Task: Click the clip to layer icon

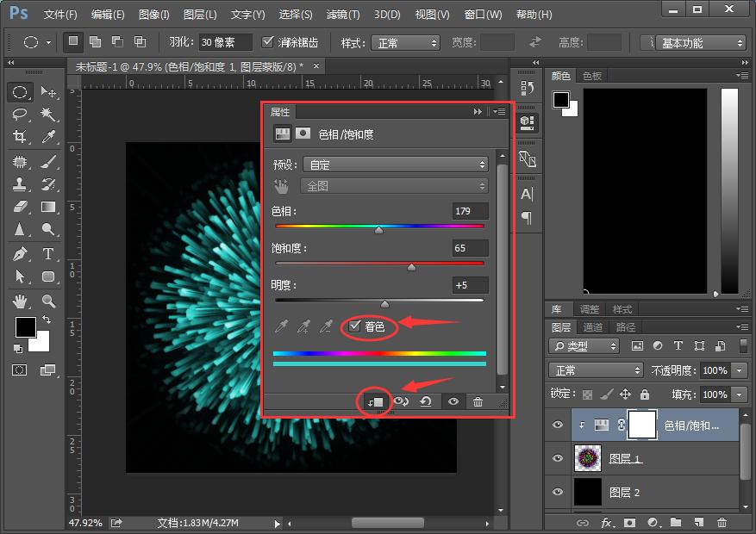Action: pos(377,401)
